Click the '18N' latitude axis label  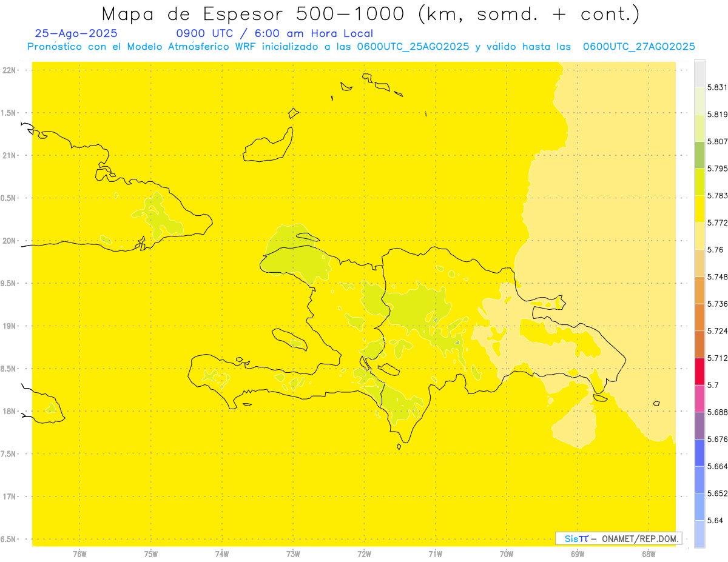click(x=8, y=411)
